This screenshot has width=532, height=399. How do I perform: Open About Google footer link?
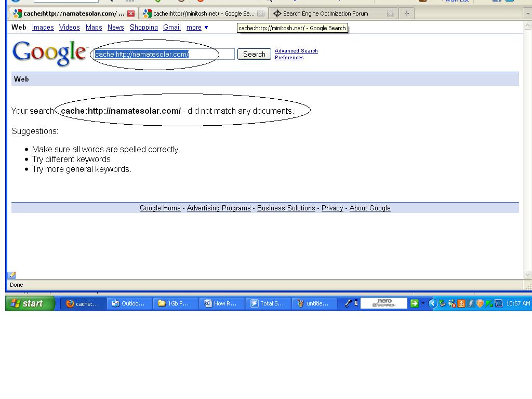pos(370,208)
